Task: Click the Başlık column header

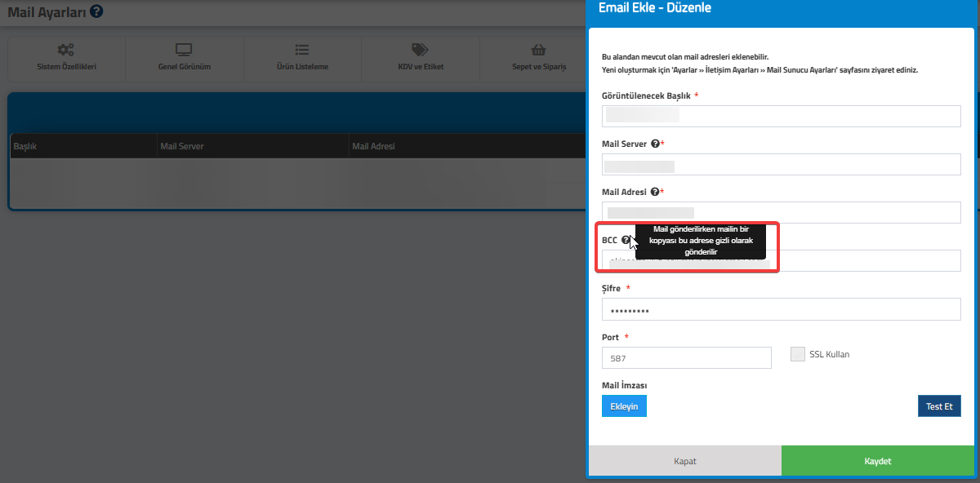Action: 25,146
